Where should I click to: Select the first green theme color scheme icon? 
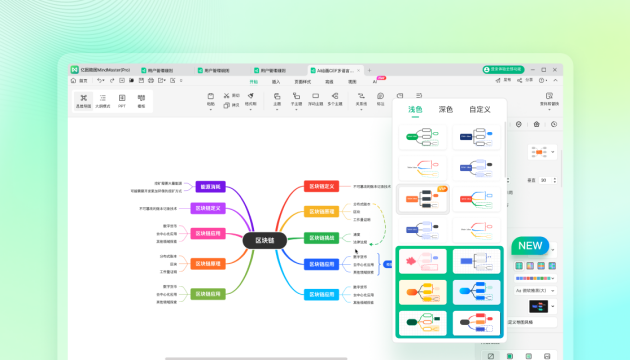[519, 266]
